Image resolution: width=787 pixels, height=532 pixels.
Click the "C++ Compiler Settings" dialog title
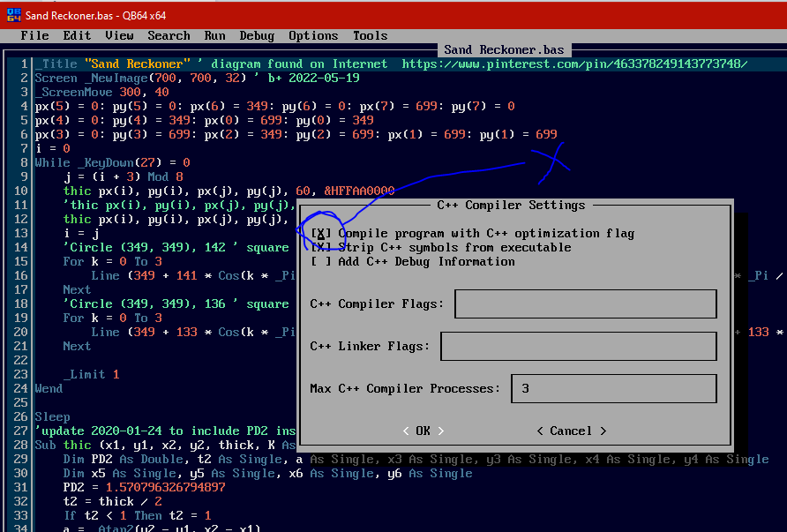pyautogui.click(x=511, y=205)
